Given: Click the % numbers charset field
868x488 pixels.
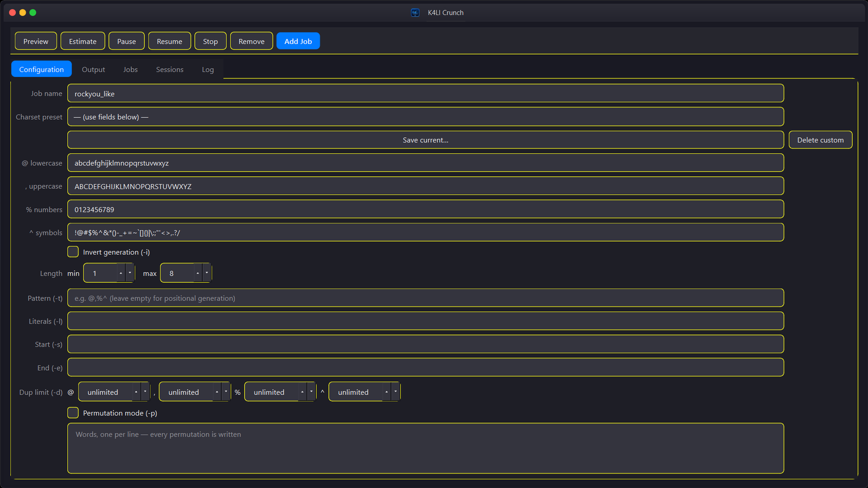Looking at the screenshot, I should pos(425,209).
